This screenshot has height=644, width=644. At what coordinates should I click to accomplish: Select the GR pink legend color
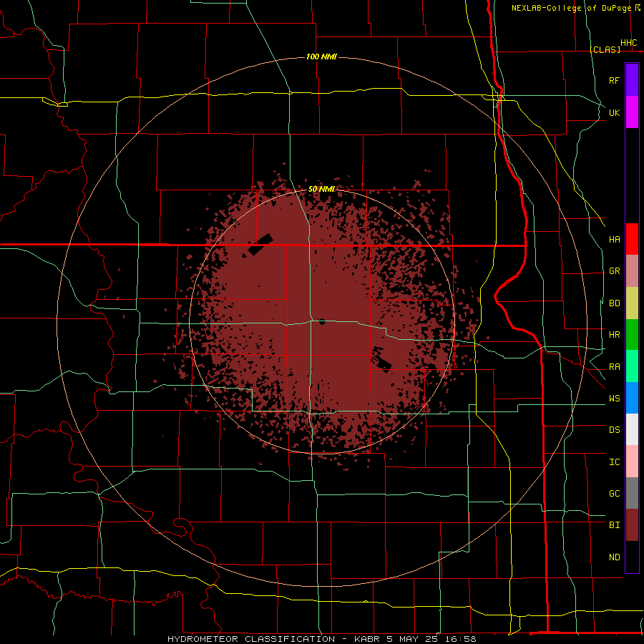(632, 271)
